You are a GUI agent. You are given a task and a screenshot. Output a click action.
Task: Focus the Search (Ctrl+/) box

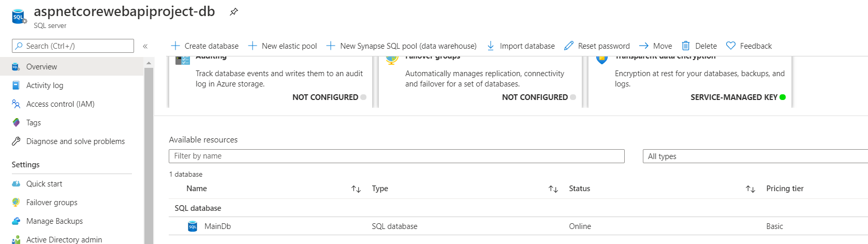coord(73,46)
